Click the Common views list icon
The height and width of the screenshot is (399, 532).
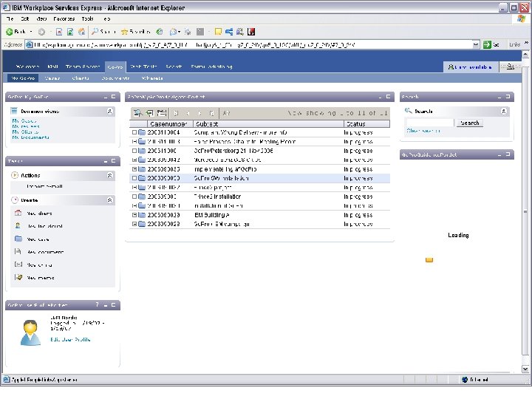click(x=14, y=111)
